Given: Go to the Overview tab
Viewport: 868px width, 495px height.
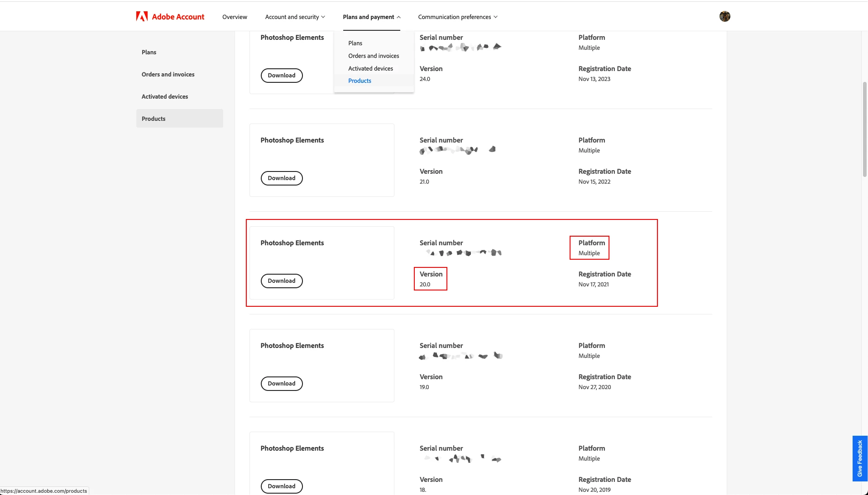Looking at the screenshot, I should (235, 17).
